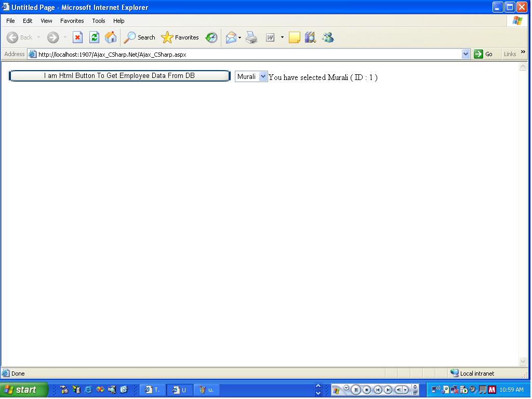This screenshot has height=399, width=532.
Task: Pause playback on the media toolbar
Action: click(356, 390)
